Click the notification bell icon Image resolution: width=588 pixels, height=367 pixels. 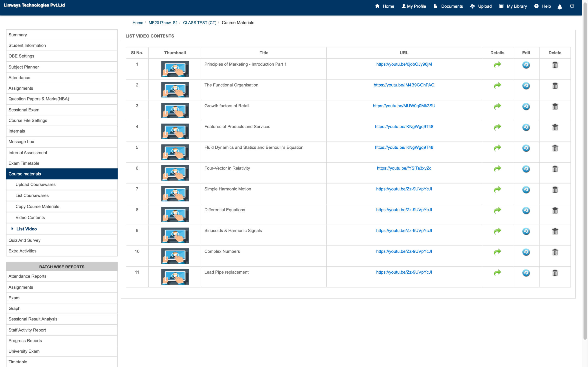[560, 7]
